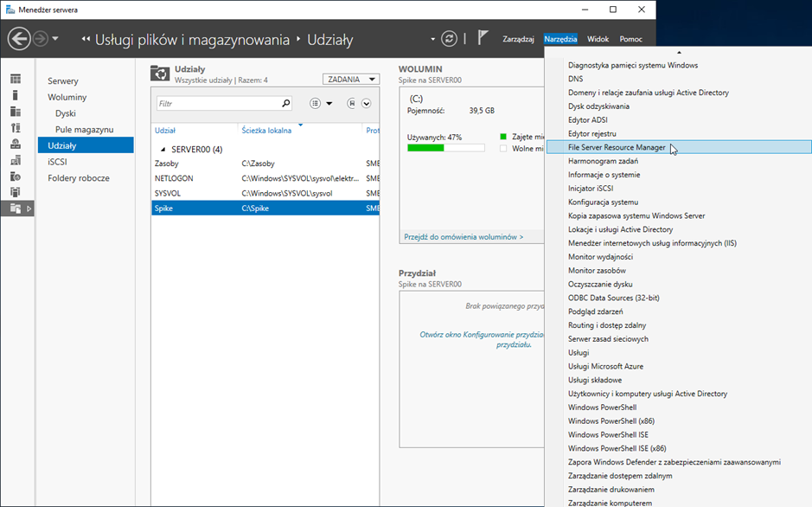Open the Dashboard icon in the left sidebar
This screenshot has height=507, width=812.
[16, 80]
